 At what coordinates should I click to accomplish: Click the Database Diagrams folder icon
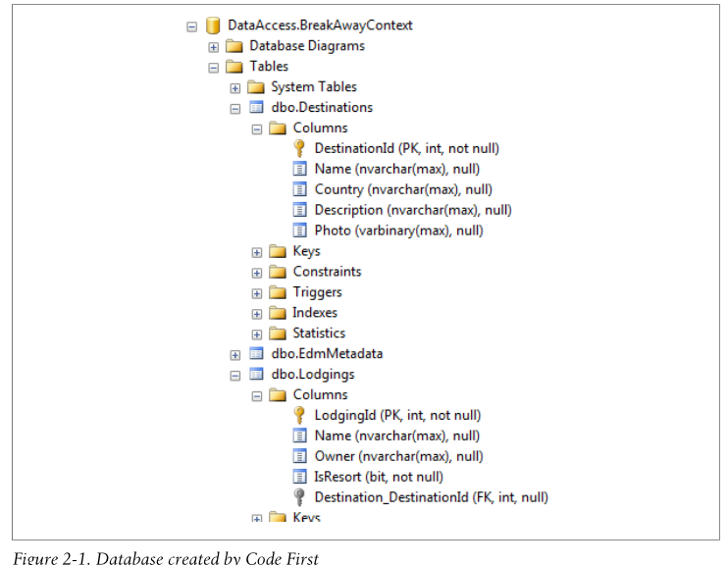click(x=234, y=46)
